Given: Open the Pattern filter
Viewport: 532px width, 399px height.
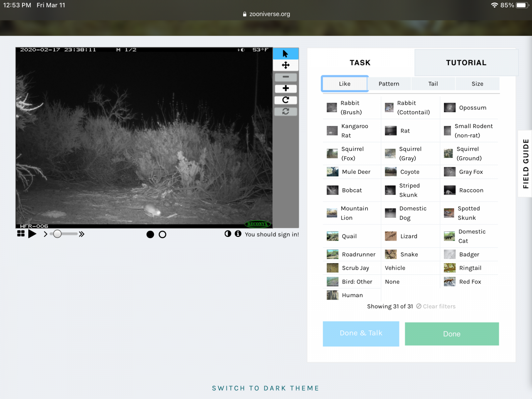Looking at the screenshot, I should click(389, 84).
